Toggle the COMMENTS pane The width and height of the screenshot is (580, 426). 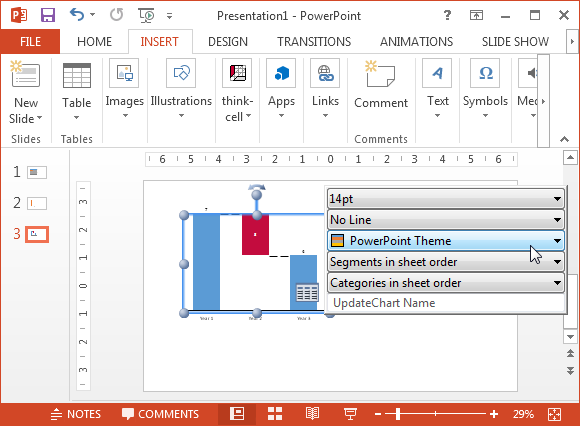coord(161,414)
